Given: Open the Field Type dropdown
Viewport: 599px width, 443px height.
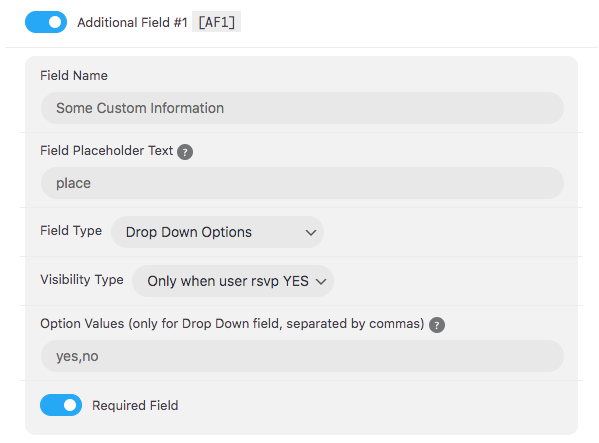Looking at the screenshot, I should (x=217, y=232).
